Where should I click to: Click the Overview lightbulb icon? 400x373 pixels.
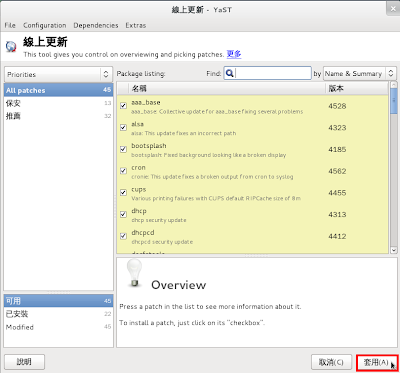(134, 273)
